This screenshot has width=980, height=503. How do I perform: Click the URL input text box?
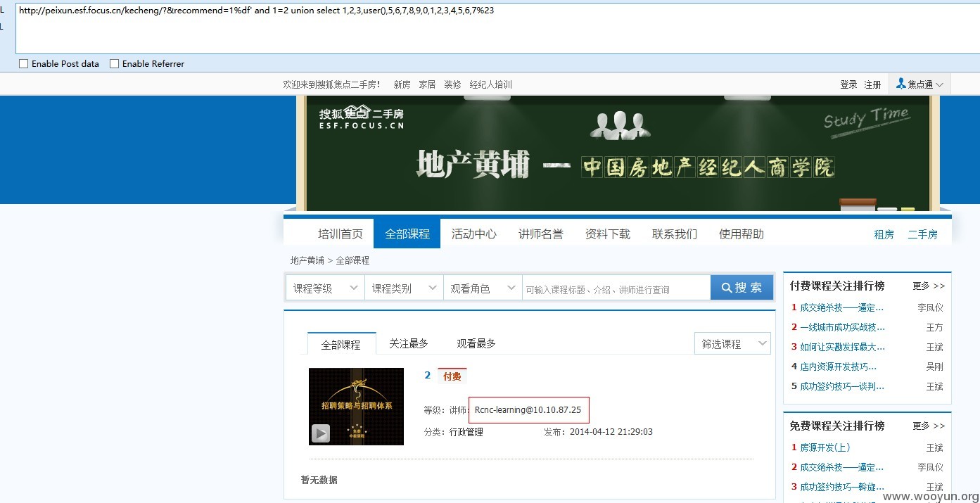tap(497, 27)
